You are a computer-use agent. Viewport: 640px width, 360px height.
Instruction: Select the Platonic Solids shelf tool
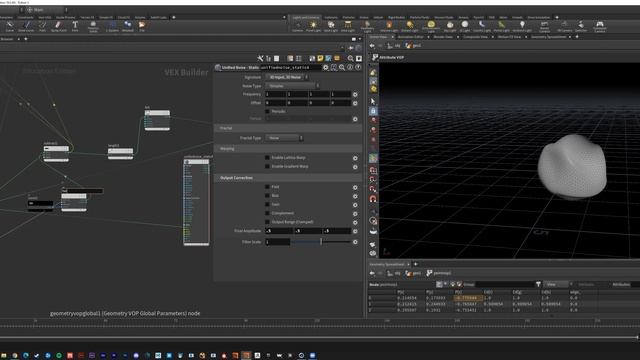pyautogui.click(x=93, y=27)
